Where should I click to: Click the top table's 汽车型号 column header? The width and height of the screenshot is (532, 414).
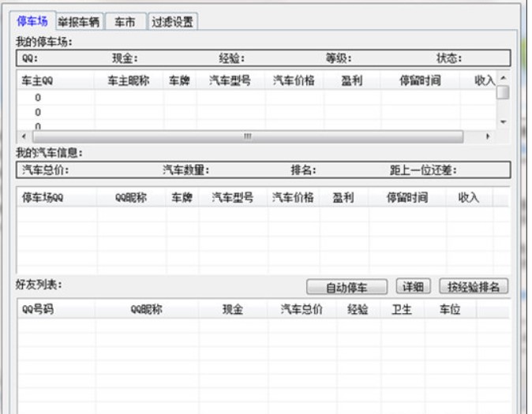(x=230, y=80)
